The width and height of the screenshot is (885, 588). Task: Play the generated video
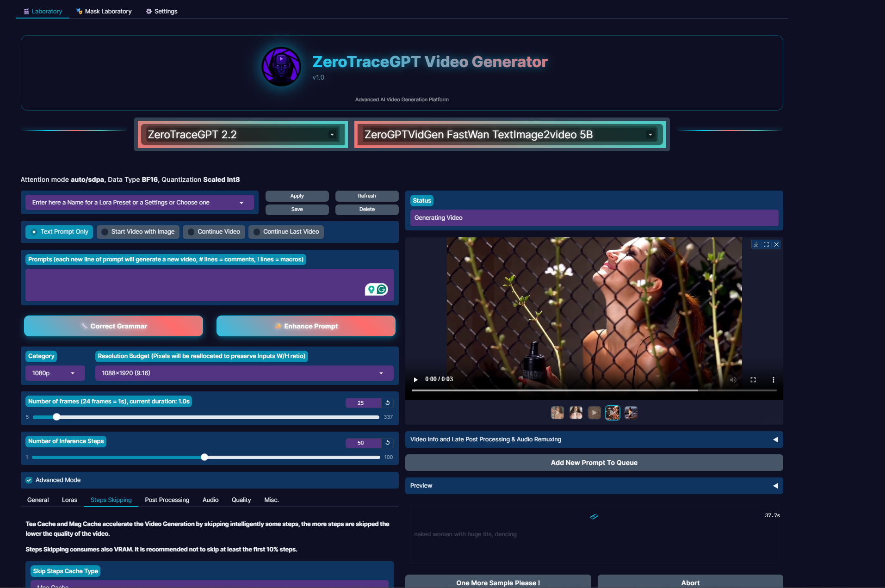coord(415,379)
